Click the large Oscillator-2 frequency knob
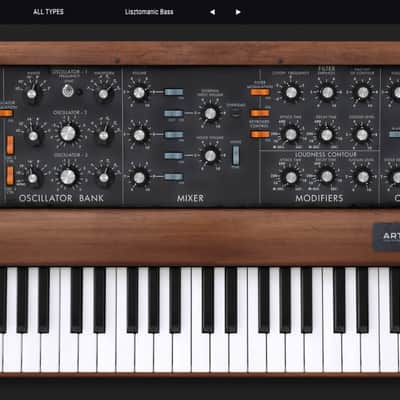Screen dimensions: 400x400 68,133
